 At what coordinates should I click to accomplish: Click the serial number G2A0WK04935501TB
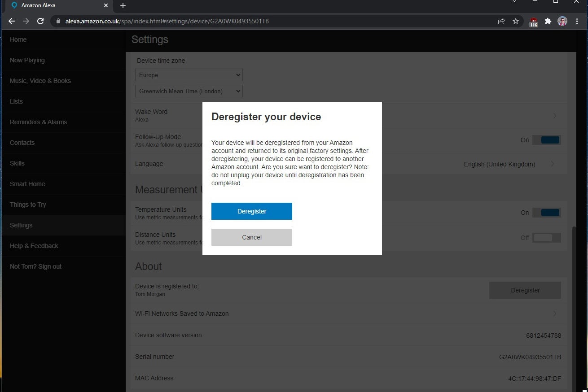pos(530,357)
